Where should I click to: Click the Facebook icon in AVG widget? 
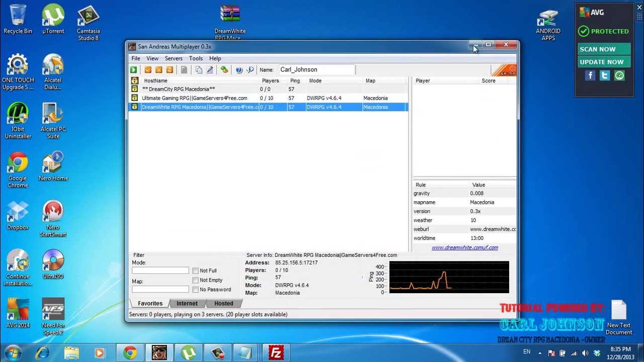click(590, 75)
